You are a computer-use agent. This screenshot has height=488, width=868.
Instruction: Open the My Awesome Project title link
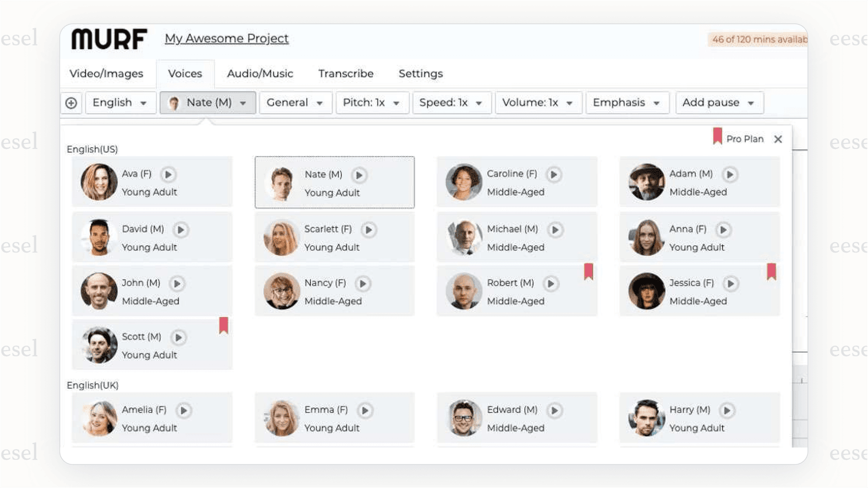point(226,39)
